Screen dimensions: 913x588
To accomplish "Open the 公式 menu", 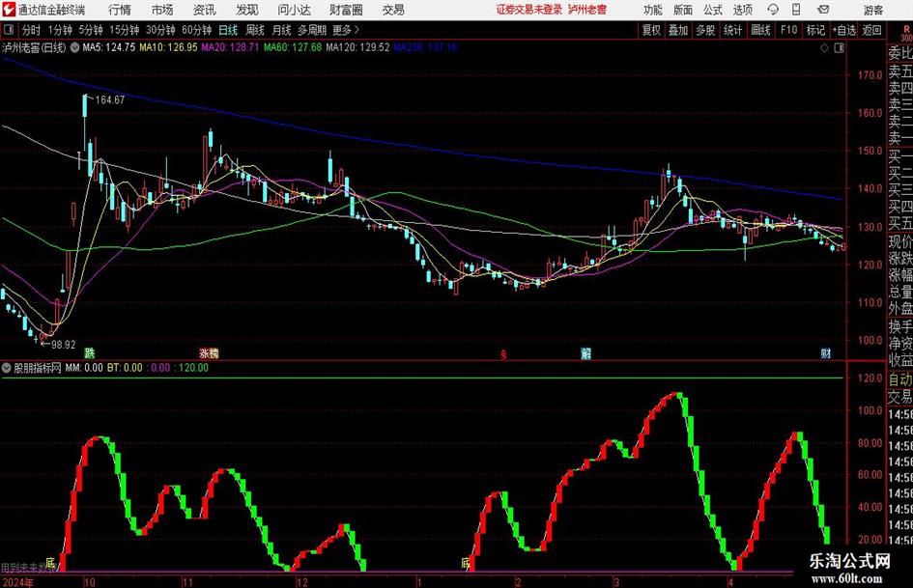I will click(x=713, y=10).
